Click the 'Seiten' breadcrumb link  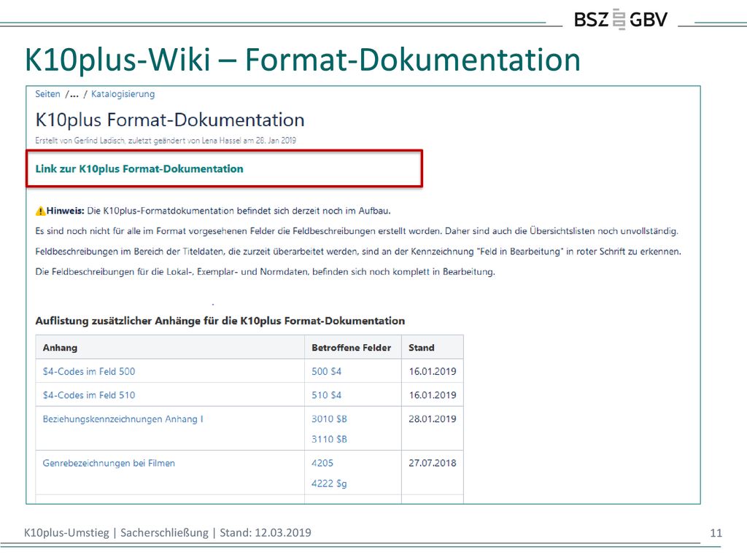pyautogui.click(x=47, y=94)
